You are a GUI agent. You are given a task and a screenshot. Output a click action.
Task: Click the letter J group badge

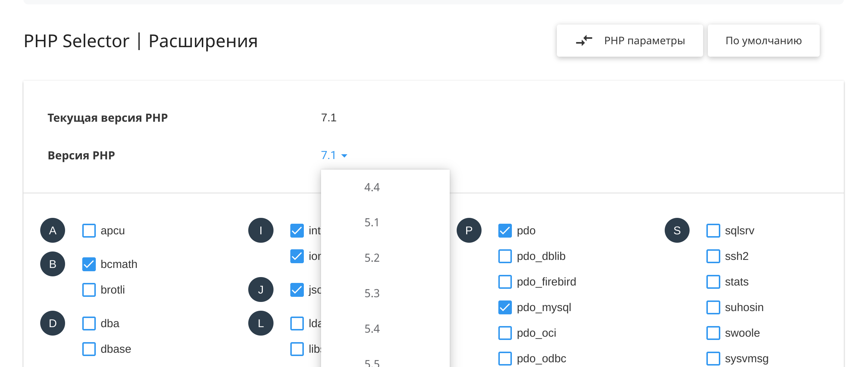[261, 290]
